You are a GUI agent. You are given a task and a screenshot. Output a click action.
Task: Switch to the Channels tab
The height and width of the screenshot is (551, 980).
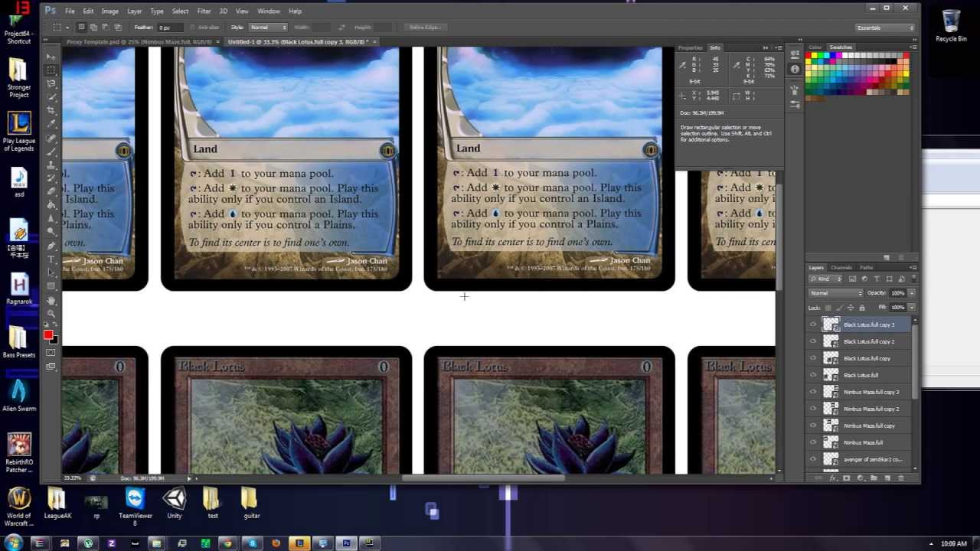click(x=841, y=268)
